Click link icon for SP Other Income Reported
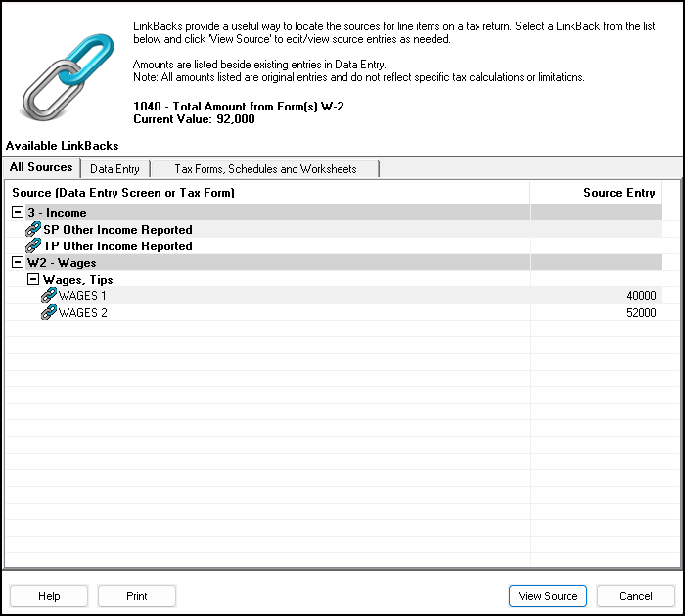Screen dimensions: 685x616 [x=32, y=230]
